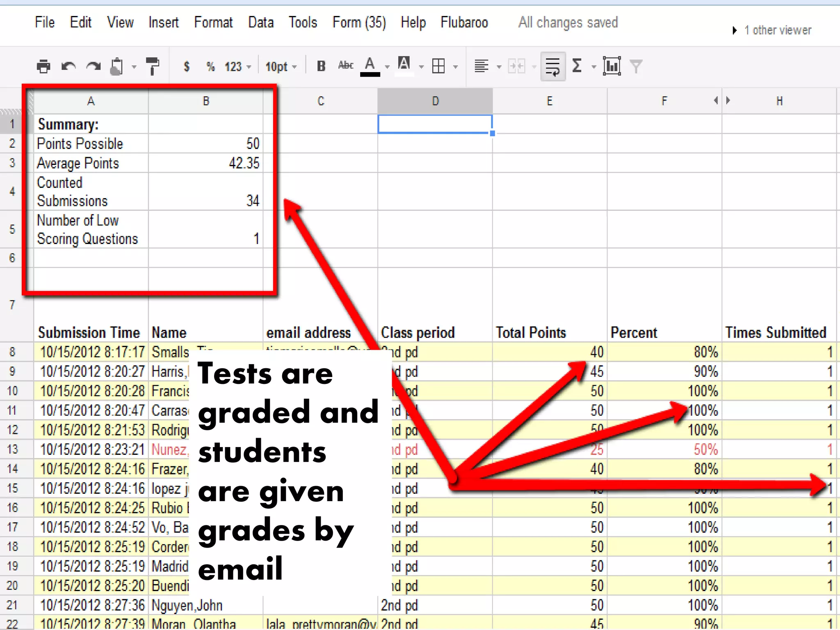
Task: Toggle filter funnel icon
Action: pos(636,66)
